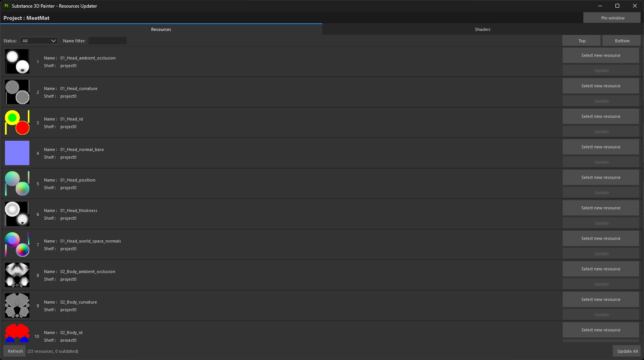Screen dimensions: 644x360
Task: Click into the Name filter field
Action: tap(108, 41)
